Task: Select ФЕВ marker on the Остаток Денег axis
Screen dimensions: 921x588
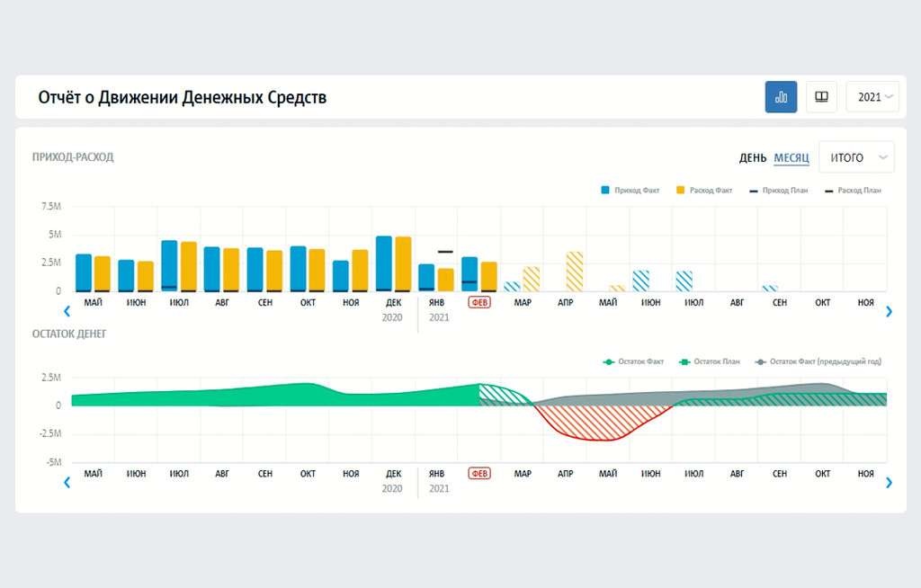Action: pyautogui.click(x=479, y=474)
